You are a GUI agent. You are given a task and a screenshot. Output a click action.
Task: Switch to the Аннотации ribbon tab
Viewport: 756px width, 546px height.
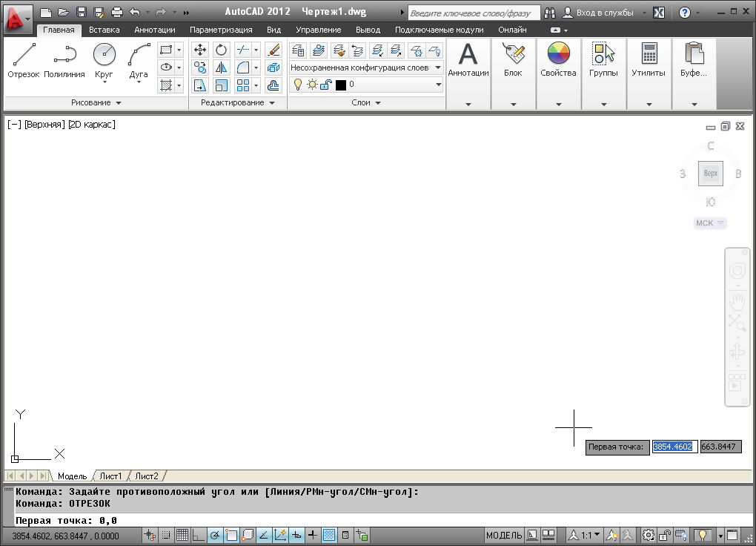point(155,30)
